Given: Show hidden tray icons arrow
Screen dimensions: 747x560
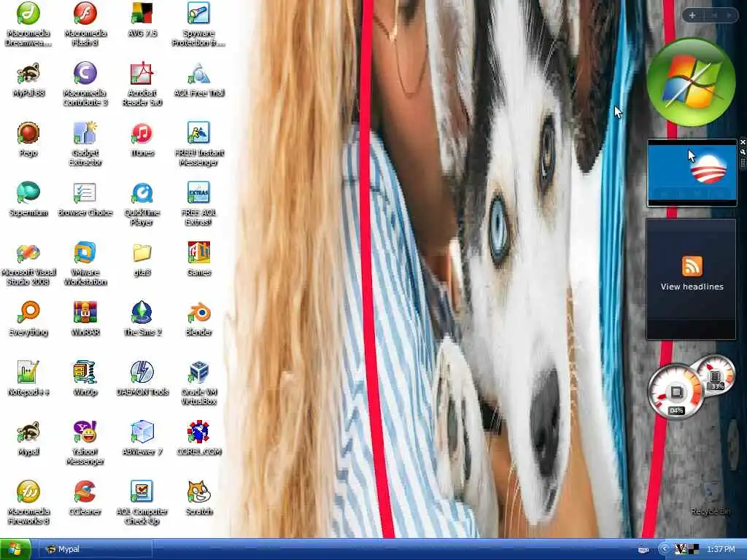Looking at the screenshot, I should tap(664, 549).
